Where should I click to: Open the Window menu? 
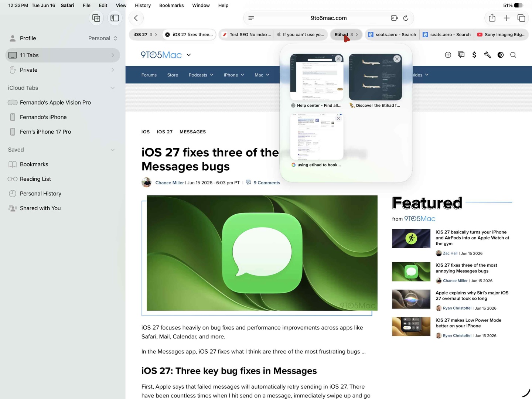(x=201, y=6)
